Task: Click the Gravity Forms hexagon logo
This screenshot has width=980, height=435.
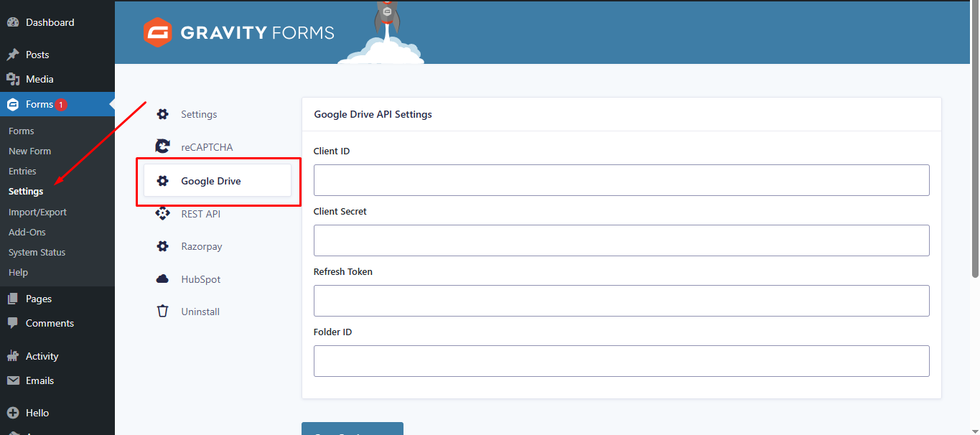Action: click(x=157, y=32)
